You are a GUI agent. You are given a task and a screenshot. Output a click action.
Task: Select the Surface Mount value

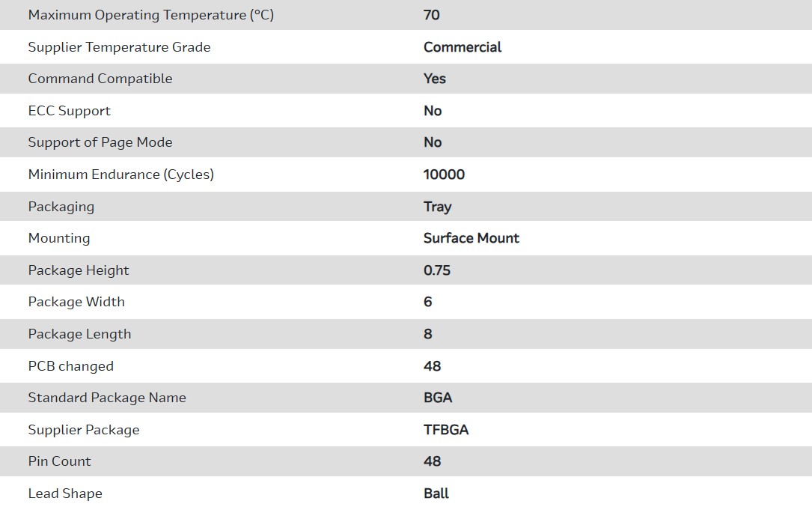(x=471, y=238)
